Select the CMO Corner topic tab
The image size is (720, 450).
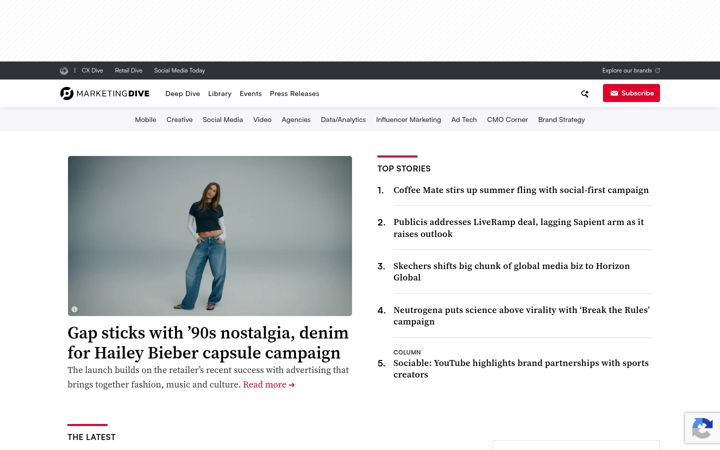point(507,120)
